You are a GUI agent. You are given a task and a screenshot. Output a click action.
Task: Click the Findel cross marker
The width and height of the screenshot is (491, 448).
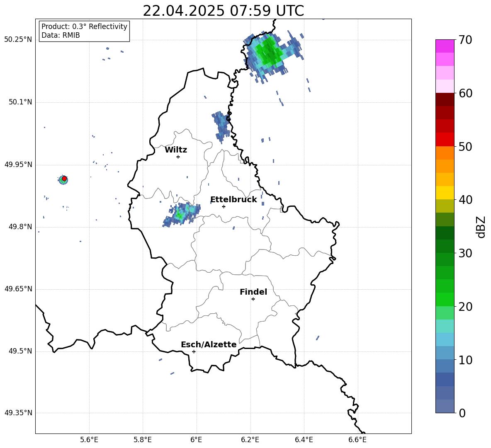click(253, 299)
